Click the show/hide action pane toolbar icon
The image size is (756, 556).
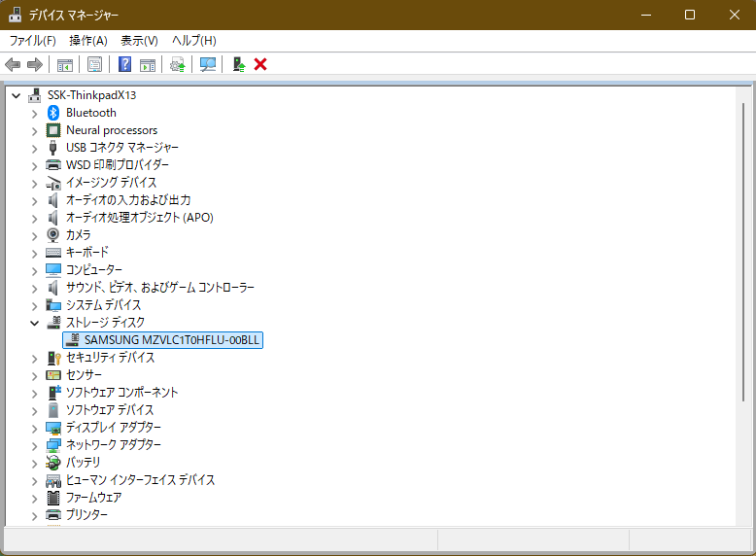tap(147, 64)
